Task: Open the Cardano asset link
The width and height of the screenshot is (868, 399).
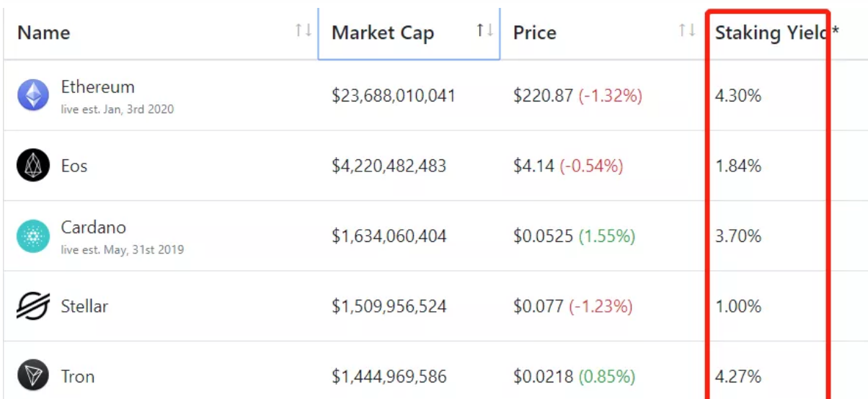Action: 93,228
